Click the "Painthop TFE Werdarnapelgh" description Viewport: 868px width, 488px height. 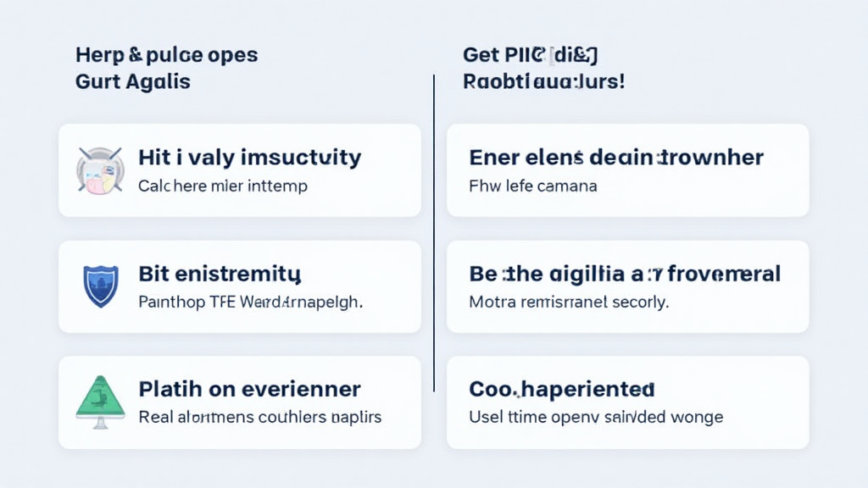point(250,302)
